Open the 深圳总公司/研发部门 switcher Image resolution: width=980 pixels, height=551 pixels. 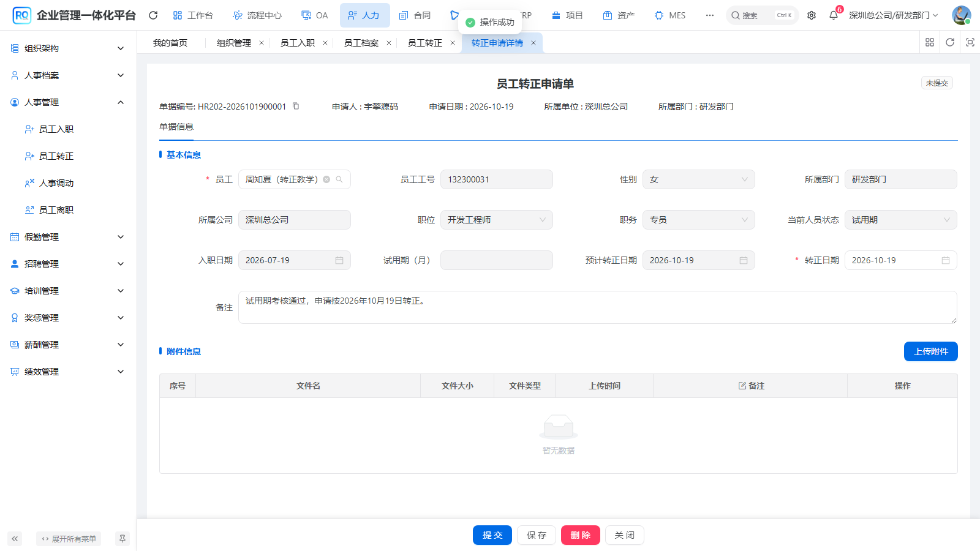click(894, 15)
